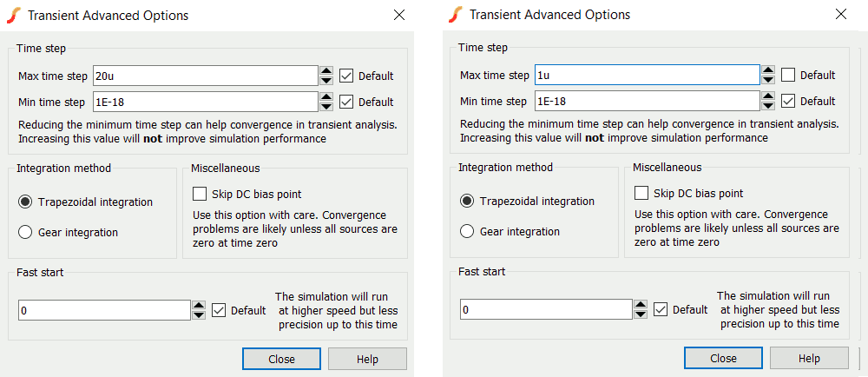Tick Skip DC bias point in the left dialog
The image size is (868, 377).
click(x=200, y=194)
